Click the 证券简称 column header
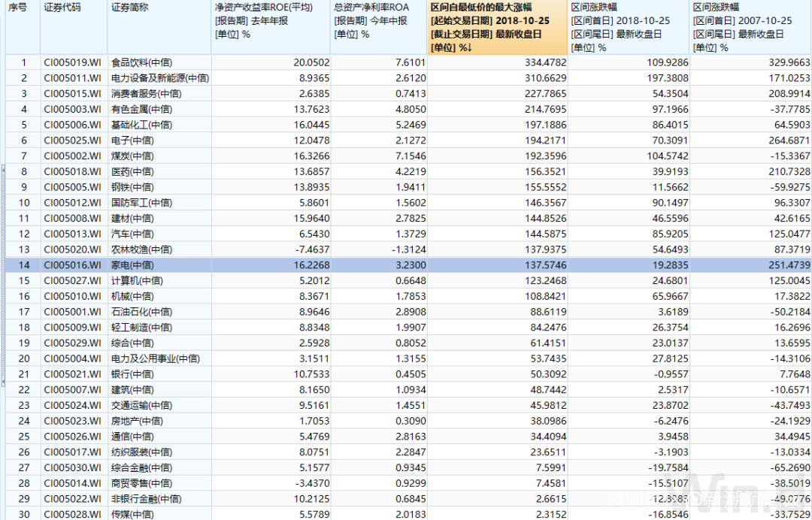 pyautogui.click(x=159, y=27)
